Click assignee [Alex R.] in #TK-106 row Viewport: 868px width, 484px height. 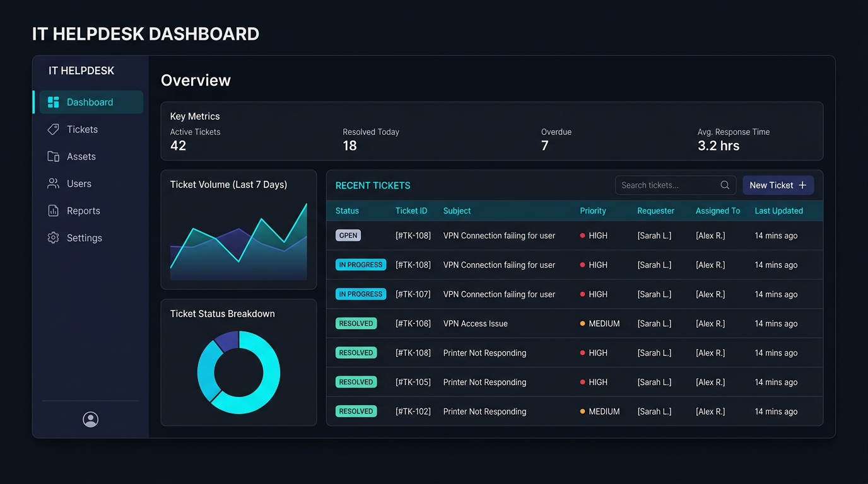tap(710, 323)
